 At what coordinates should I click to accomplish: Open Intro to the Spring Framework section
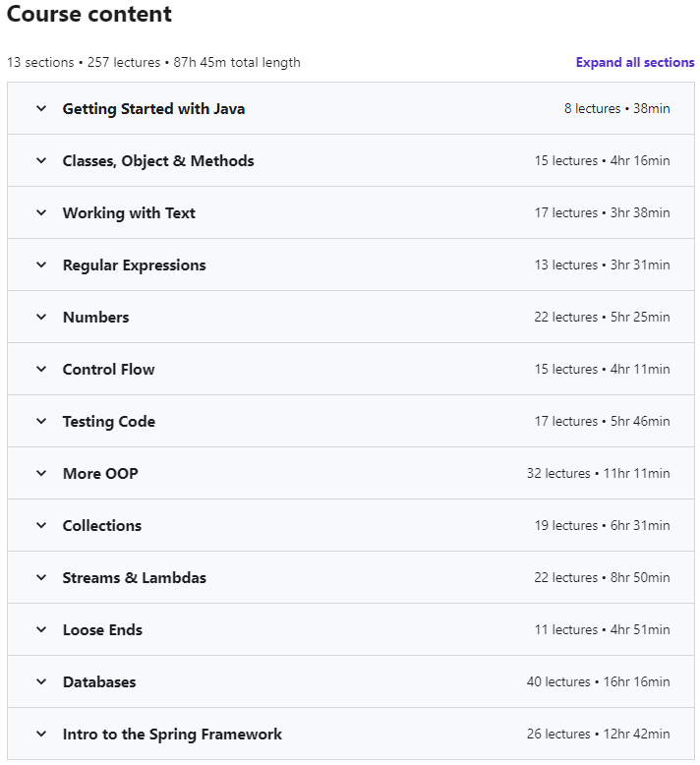172,735
